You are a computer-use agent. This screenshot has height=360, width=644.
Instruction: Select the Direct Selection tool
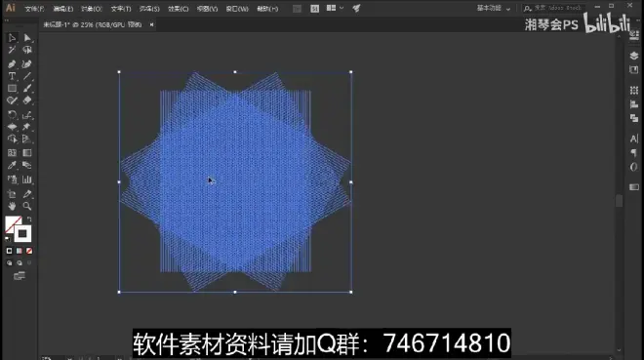pos(27,38)
